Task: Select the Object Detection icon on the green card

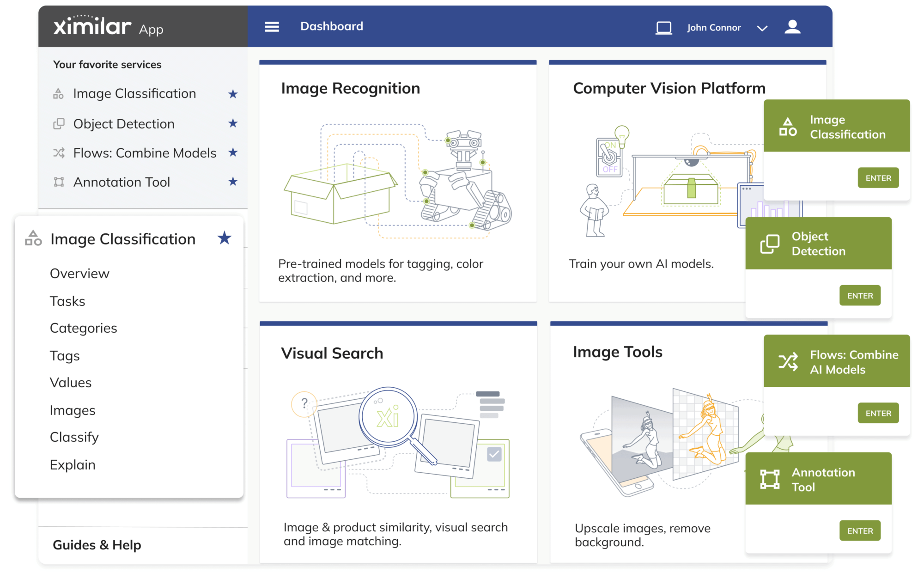Action: [x=770, y=244]
